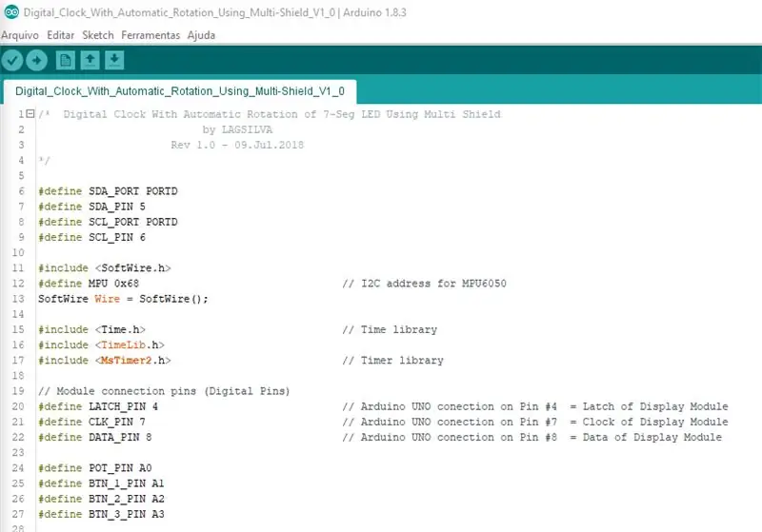
Task: Click '#include <MsTimer2.h>' line
Action: click(x=105, y=360)
